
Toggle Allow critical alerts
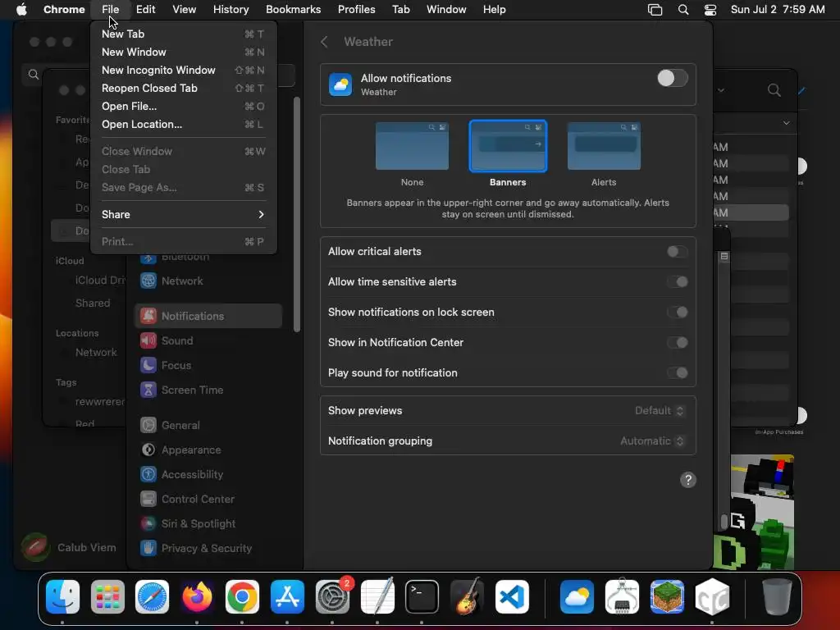point(677,251)
